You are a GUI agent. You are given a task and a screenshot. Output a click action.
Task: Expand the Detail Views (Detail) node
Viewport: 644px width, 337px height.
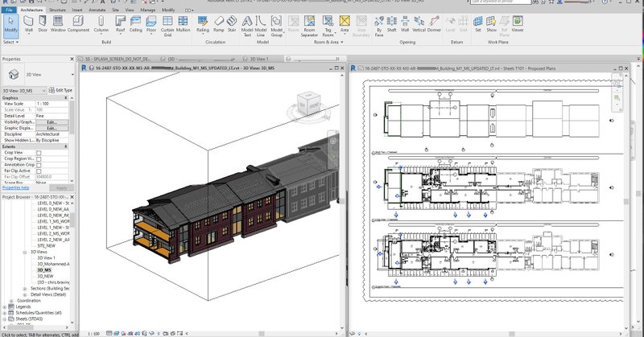pyautogui.click(x=25, y=294)
